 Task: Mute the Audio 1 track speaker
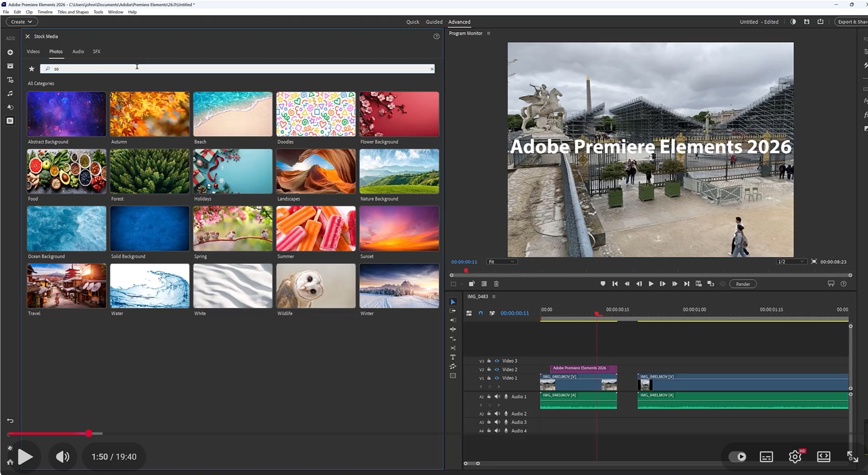tap(497, 396)
